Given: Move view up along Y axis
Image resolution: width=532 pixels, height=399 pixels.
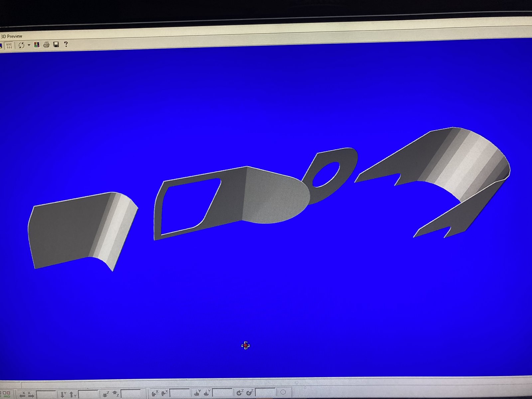Looking at the screenshot, I should [72, 394].
